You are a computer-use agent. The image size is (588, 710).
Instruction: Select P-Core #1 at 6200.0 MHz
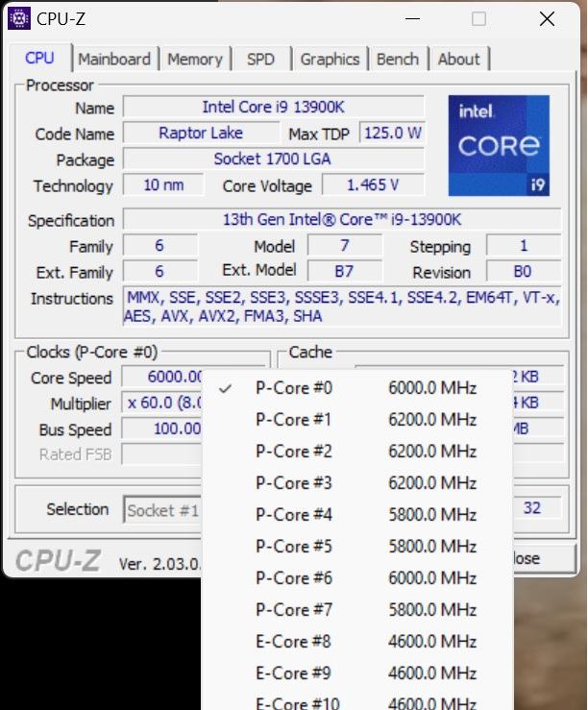coord(357,420)
